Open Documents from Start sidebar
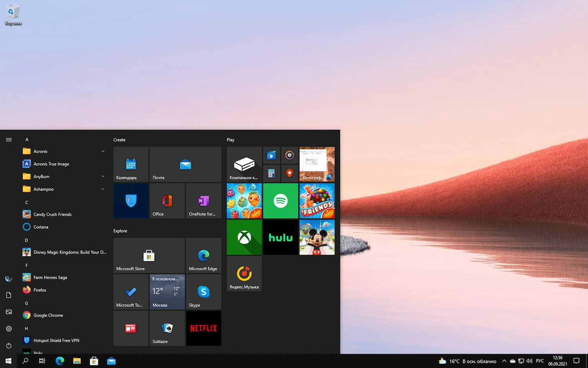Screen dimensions: 588x368 pos(9,295)
